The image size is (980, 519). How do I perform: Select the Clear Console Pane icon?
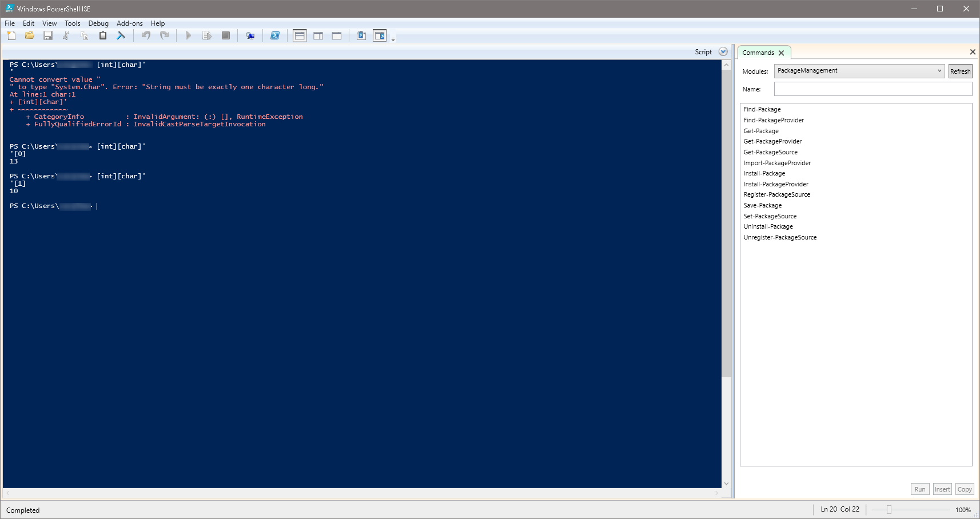click(121, 35)
